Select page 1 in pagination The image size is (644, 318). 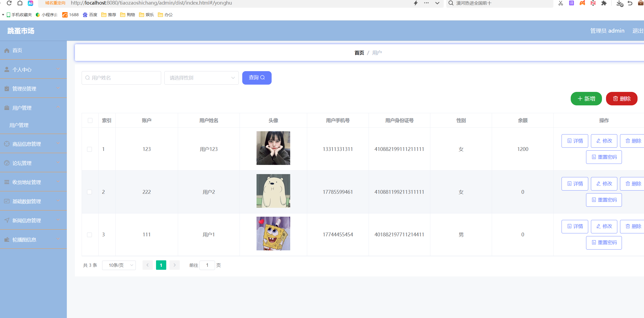(x=161, y=265)
